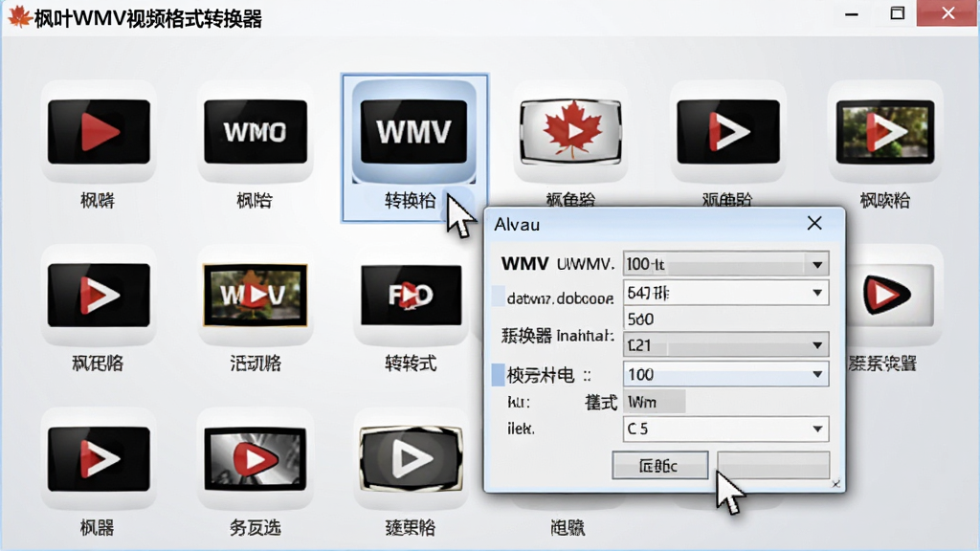Open the red maple leaf play icon
This screenshot has height=551, width=980.
tap(570, 131)
